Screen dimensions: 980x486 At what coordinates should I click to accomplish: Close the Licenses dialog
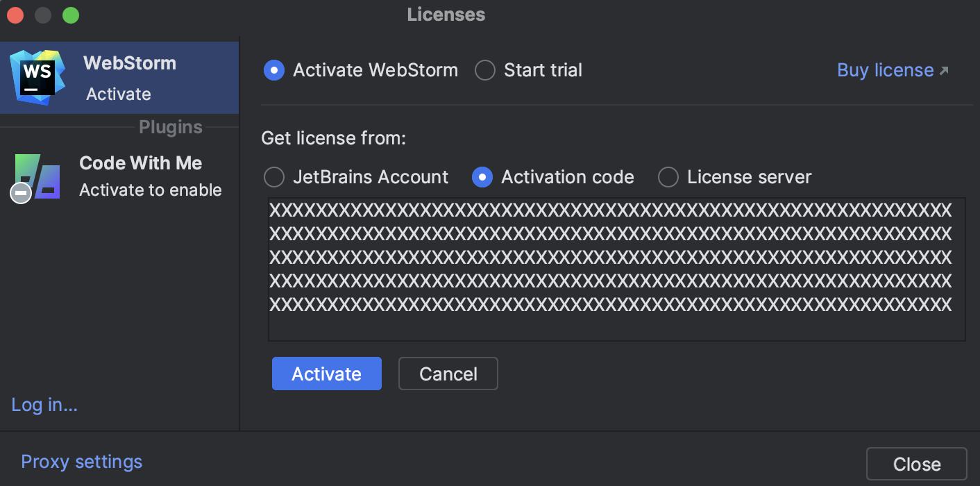click(x=916, y=464)
